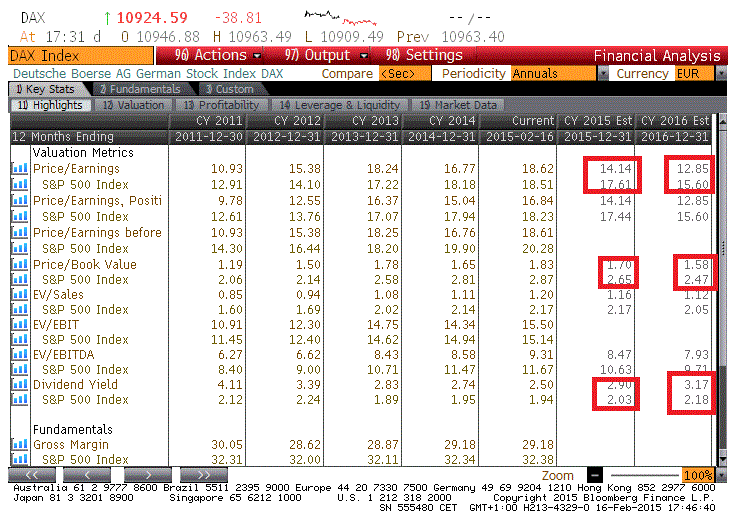Jump to first page with << button

(x=31, y=474)
